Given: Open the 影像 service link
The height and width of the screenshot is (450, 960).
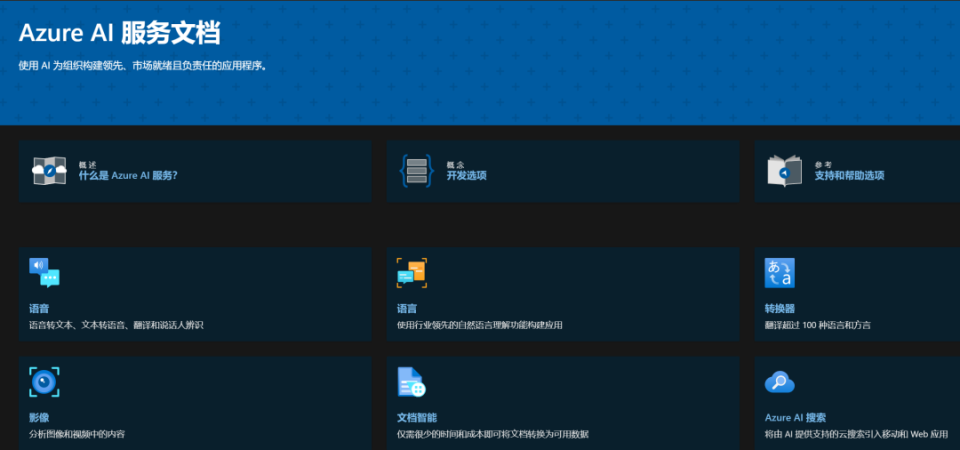Looking at the screenshot, I should pos(39,418).
